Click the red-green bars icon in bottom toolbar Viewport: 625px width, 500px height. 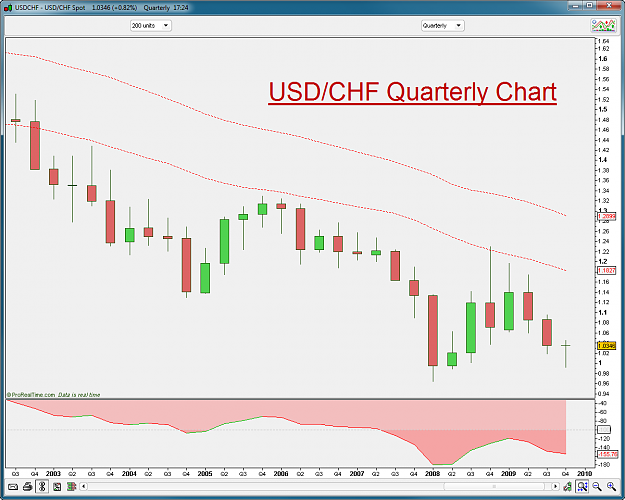pos(71,486)
